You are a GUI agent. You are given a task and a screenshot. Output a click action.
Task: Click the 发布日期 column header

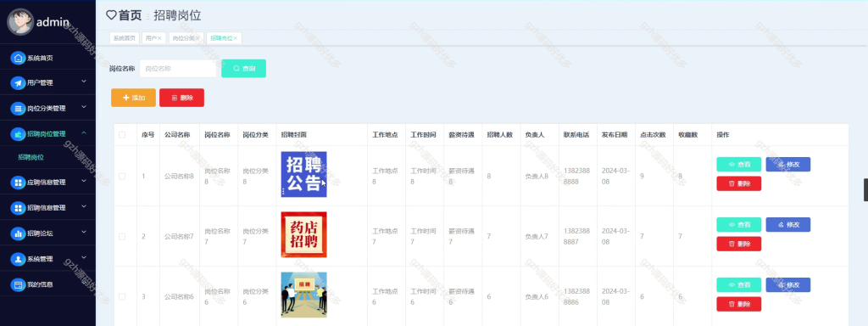(x=615, y=135)
